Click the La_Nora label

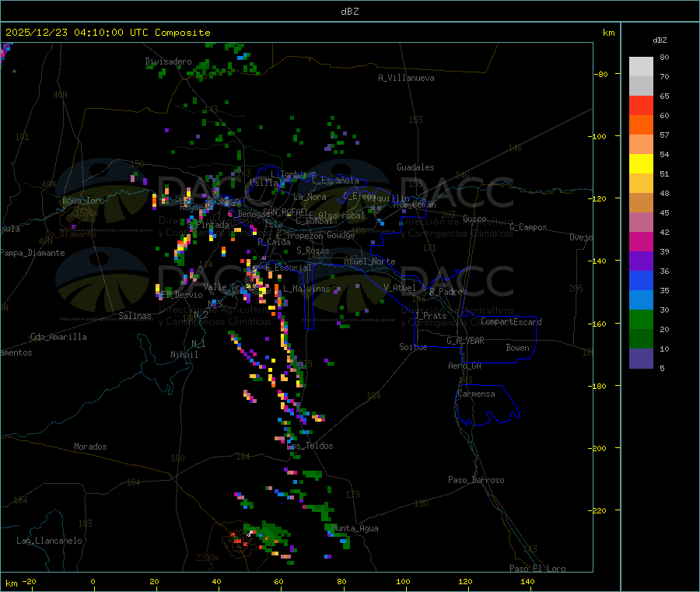pyautogui.click(x=310, y=197)
